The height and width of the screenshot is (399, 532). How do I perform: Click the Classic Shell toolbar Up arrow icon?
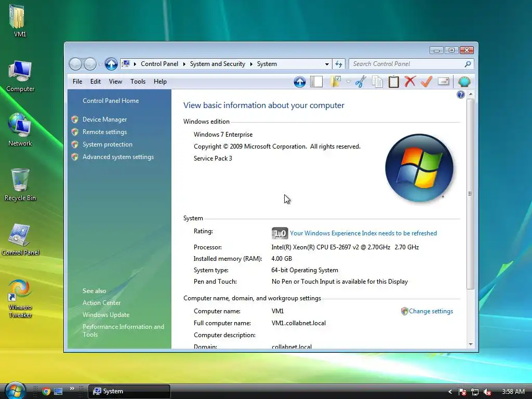[x=300, y=82]
